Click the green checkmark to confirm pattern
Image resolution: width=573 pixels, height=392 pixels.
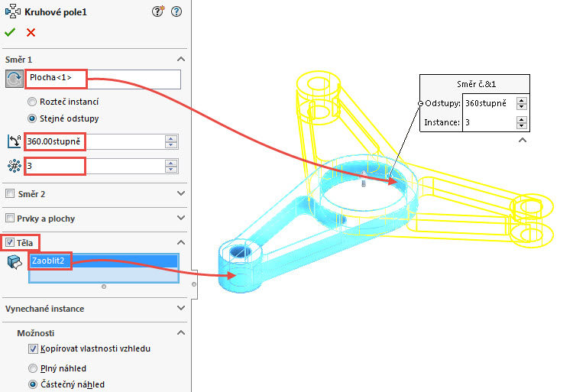(x=10, y=32)
